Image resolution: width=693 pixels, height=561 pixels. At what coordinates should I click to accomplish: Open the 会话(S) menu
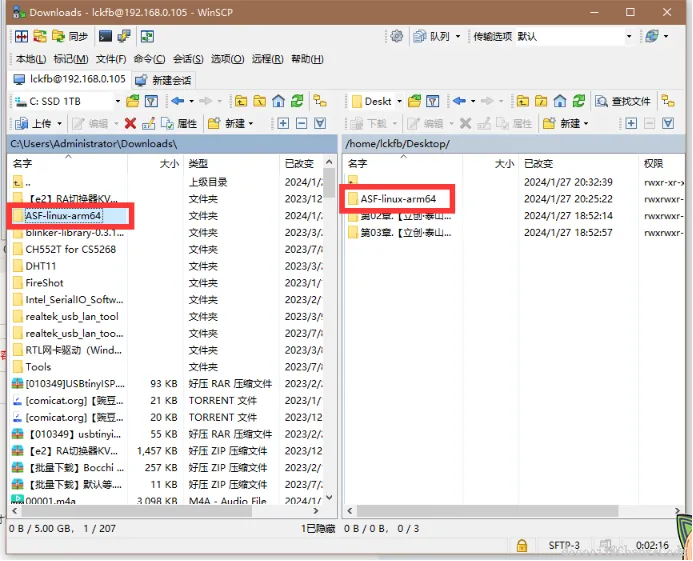pos(188,59)
